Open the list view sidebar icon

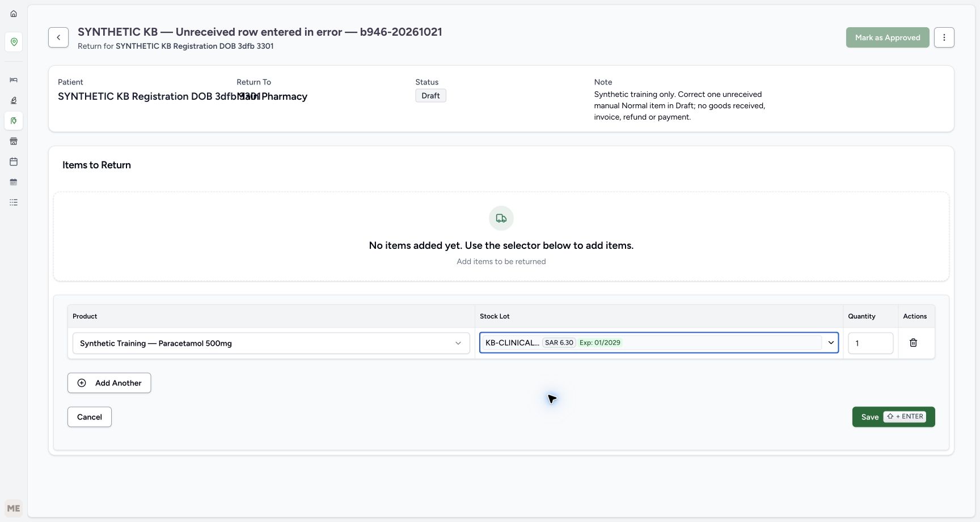(x=14, y=202)
